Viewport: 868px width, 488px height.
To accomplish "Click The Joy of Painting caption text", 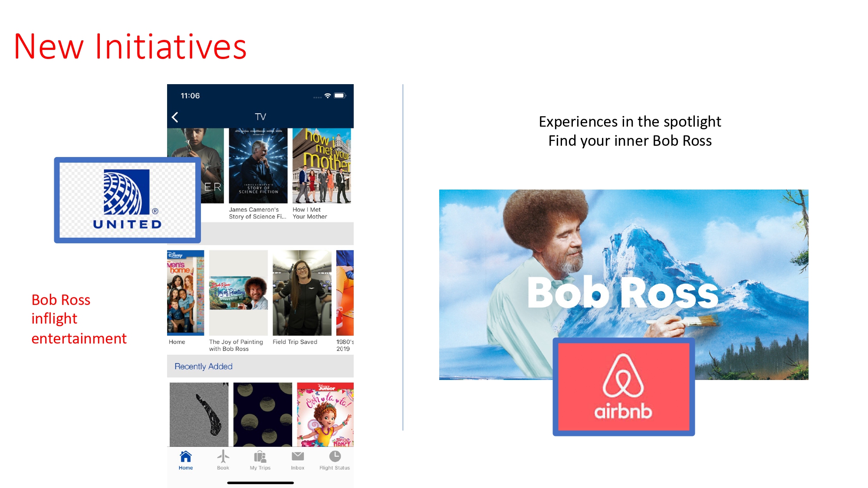I will click(x=236, y=345).
